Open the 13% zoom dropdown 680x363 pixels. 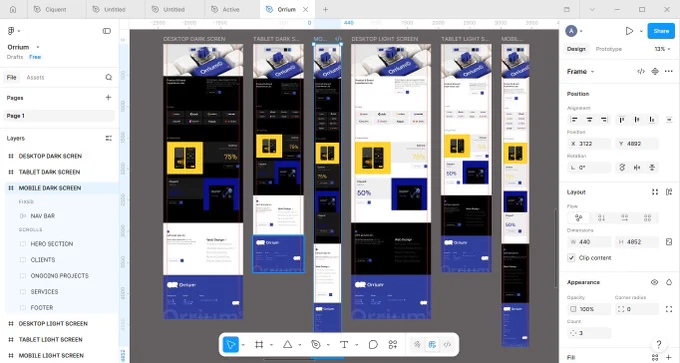662,49
